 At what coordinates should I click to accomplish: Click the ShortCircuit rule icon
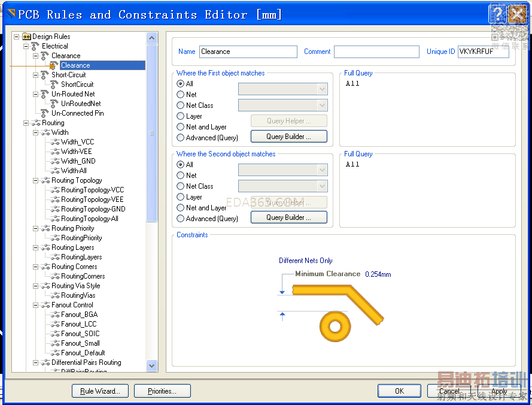[x=54, y=84]
